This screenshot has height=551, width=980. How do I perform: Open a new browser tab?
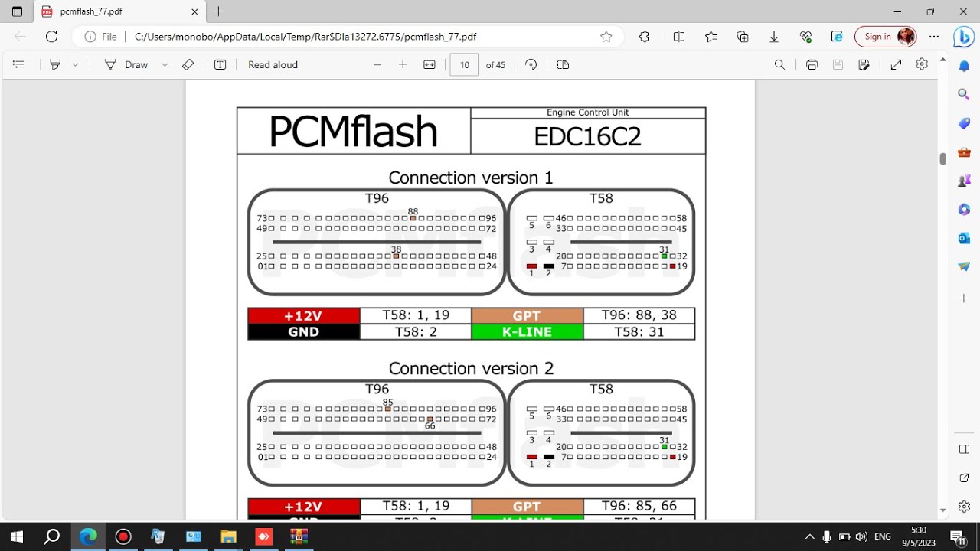[219, 11]
